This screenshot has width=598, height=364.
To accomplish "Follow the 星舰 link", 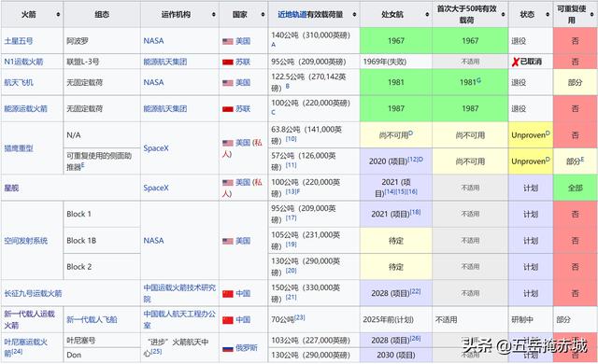I will (11, 188).
